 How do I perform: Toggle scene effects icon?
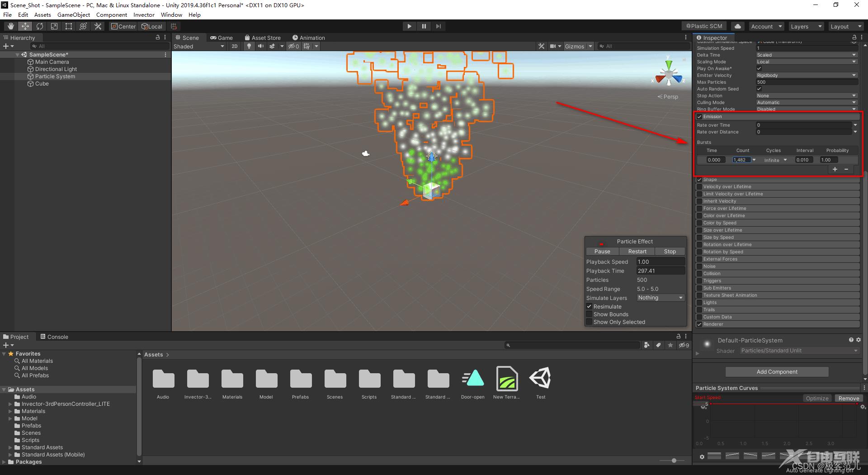tap(272, 46)
